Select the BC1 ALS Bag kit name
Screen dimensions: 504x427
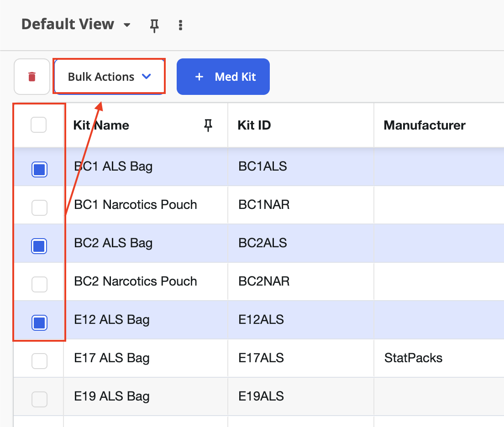point(113,167)
